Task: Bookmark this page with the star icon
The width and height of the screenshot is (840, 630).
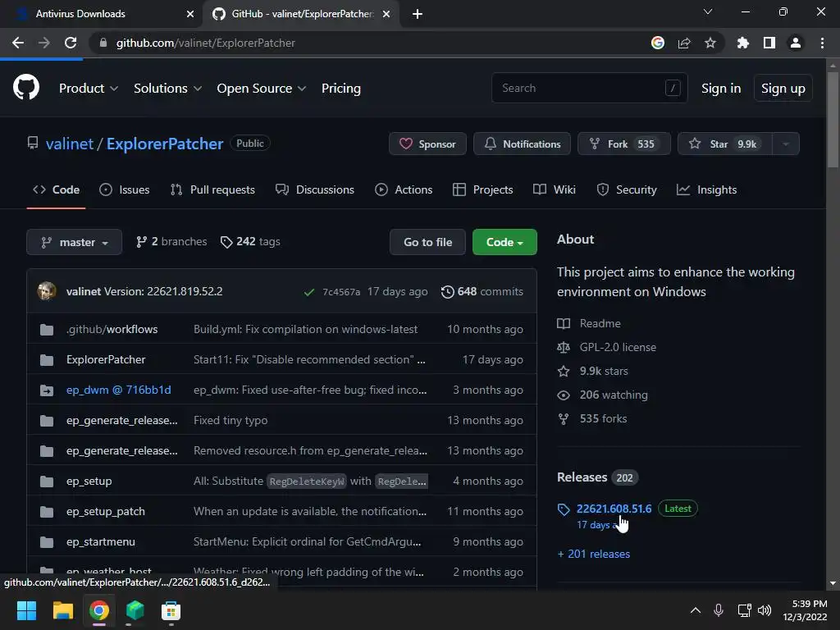Action: pyautogui.click(x=710, y=43)
